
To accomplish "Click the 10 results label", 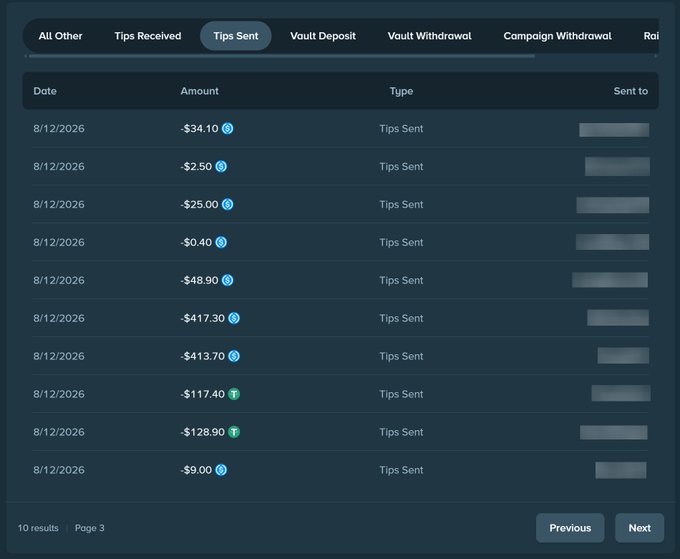I will [x=38, y=528].
